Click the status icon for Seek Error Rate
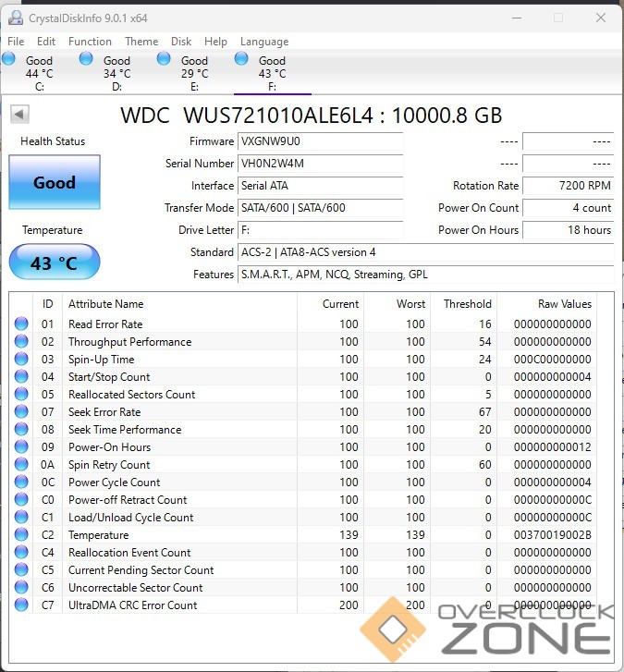The image size is (624, 672). [x=21, y=411]
